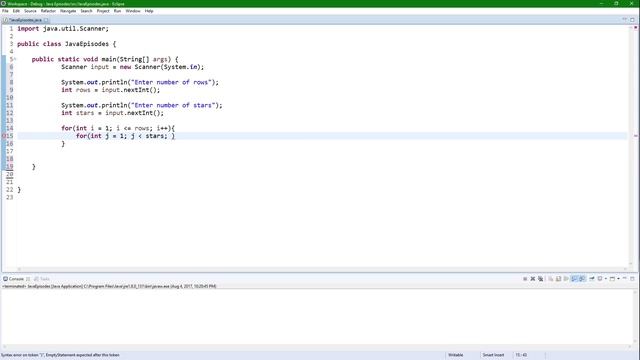The width and height of the screenshot is (640, 360).
Task: Click the Pin Console icon
Action: point(592,279)
